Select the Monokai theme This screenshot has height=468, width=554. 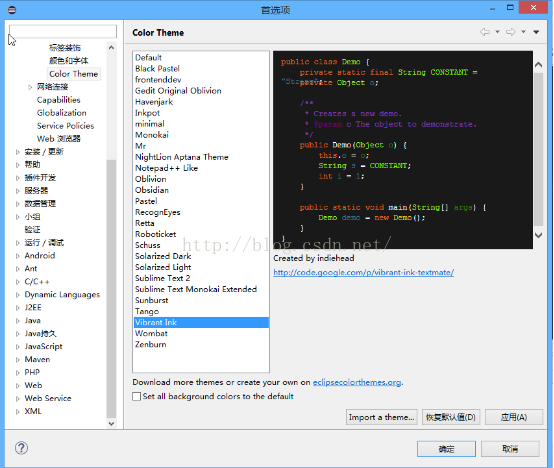point(152,135)
